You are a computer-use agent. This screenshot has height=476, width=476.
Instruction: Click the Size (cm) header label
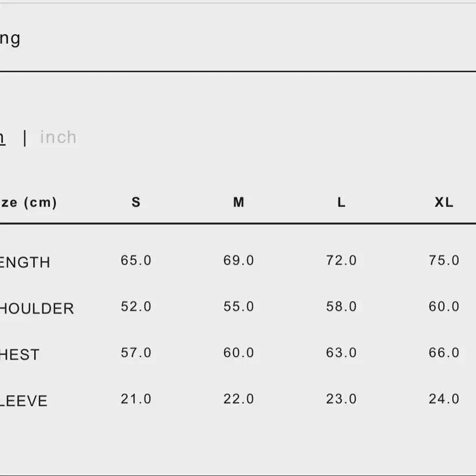tap(28, 203)
